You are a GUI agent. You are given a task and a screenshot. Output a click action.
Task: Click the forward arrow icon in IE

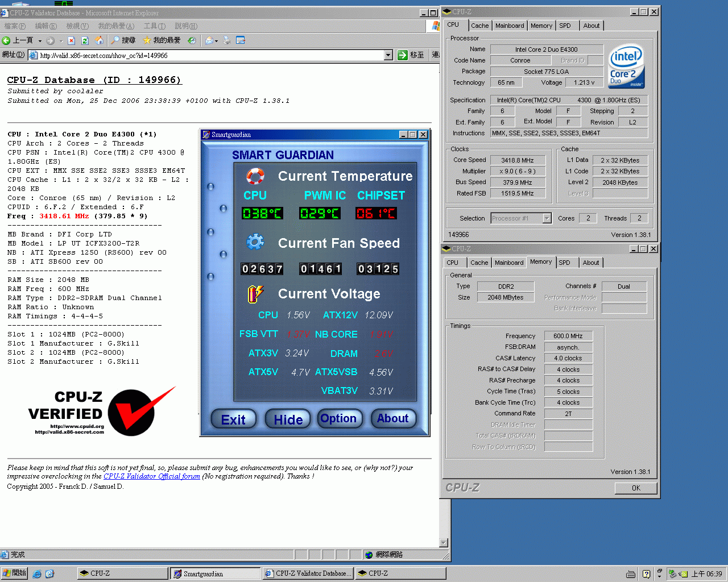[x=50, y=40]
